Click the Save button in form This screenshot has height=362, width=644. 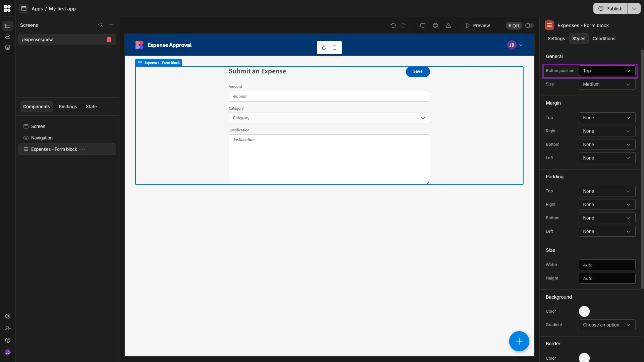coord(418,71)
